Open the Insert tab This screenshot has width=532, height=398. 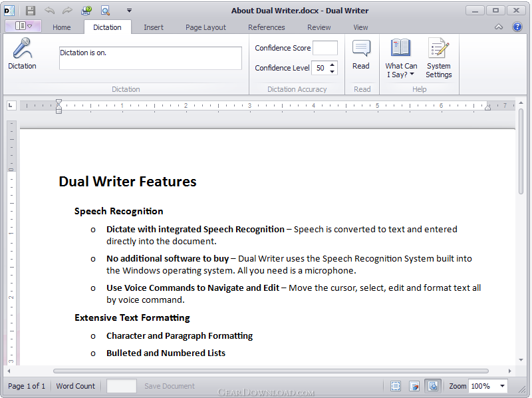154,27
